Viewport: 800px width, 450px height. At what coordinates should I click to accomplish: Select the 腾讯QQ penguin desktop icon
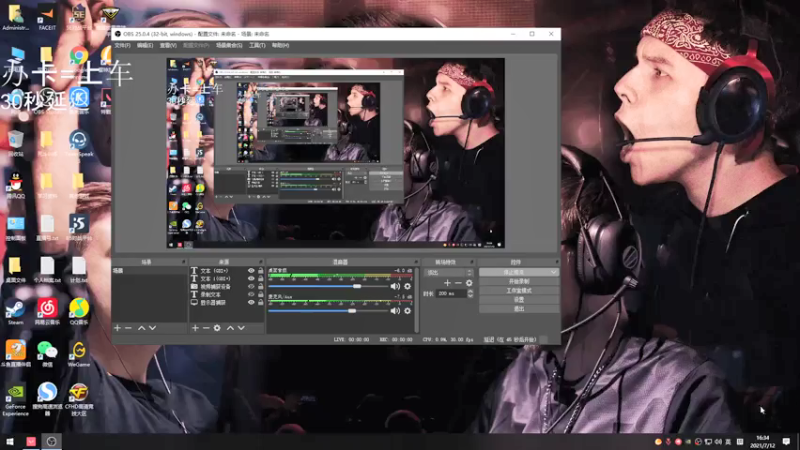15,185
